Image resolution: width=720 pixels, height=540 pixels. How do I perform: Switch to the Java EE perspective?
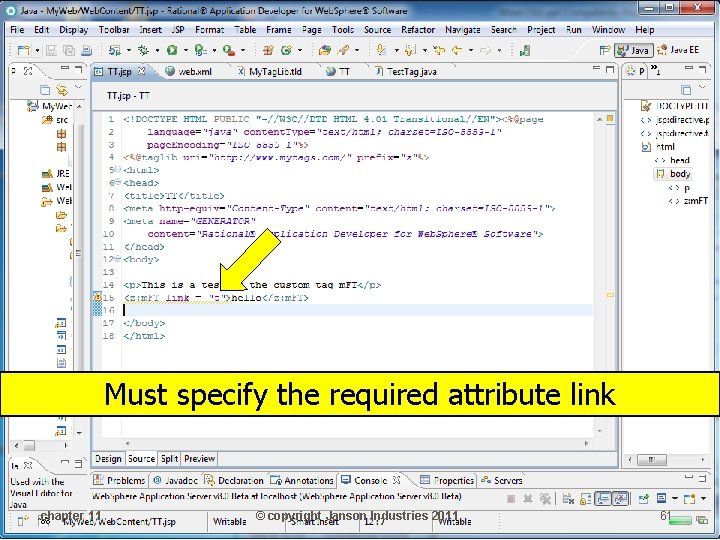point(678,50)
